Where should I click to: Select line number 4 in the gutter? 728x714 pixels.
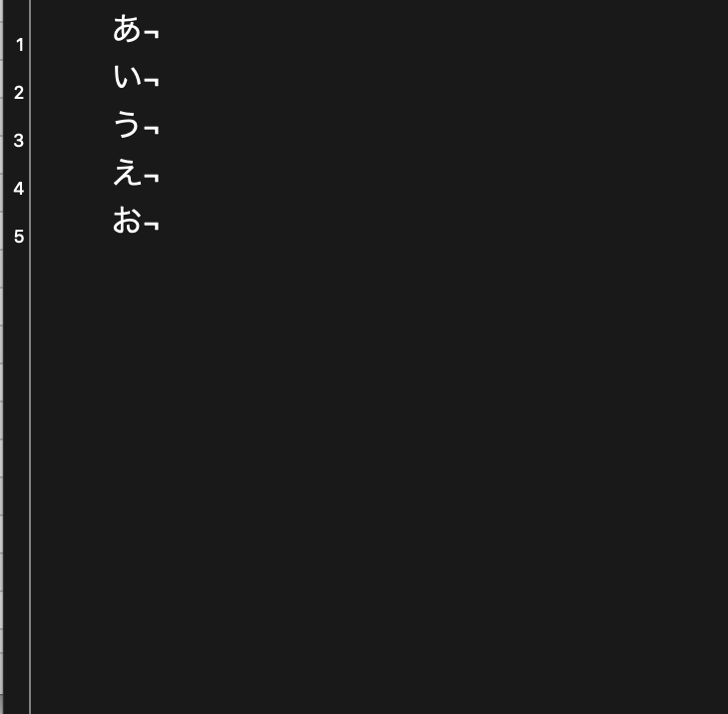point(19,189)
